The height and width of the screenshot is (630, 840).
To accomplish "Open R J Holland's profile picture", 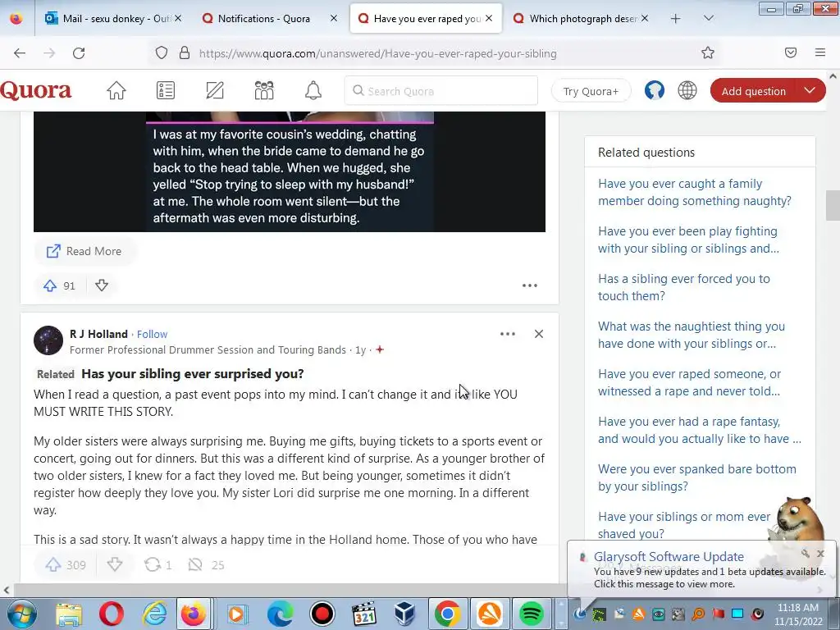I will (48, 340).
